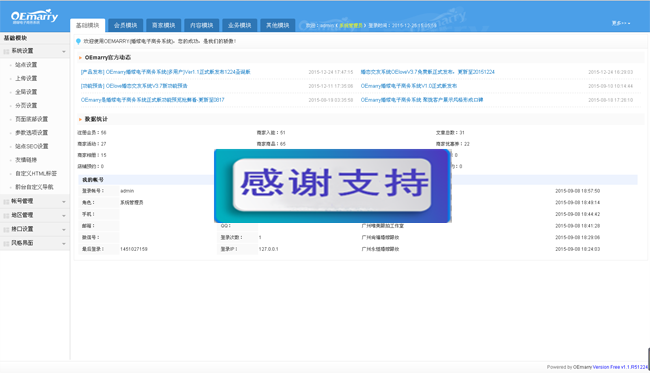Open 上传设置 in the sidebar
This screenshot has width=650, height=373.
click(x=26, y=78)
